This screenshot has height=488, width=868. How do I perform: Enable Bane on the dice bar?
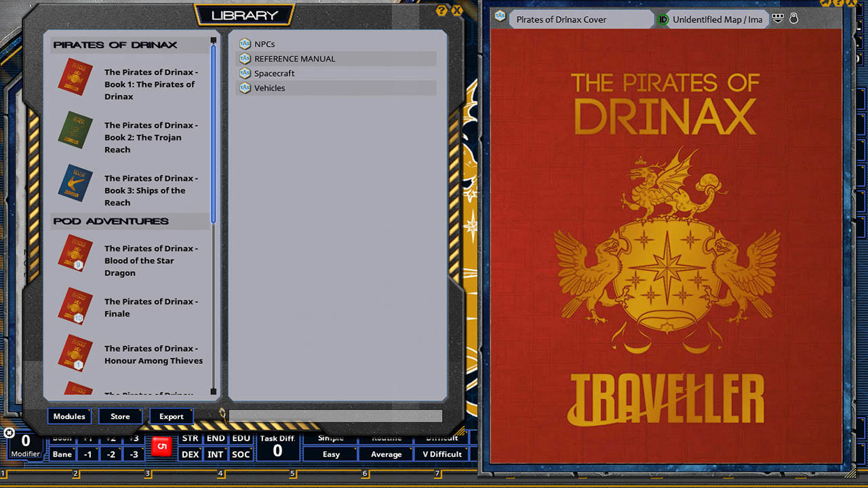[x=62, y=454]
